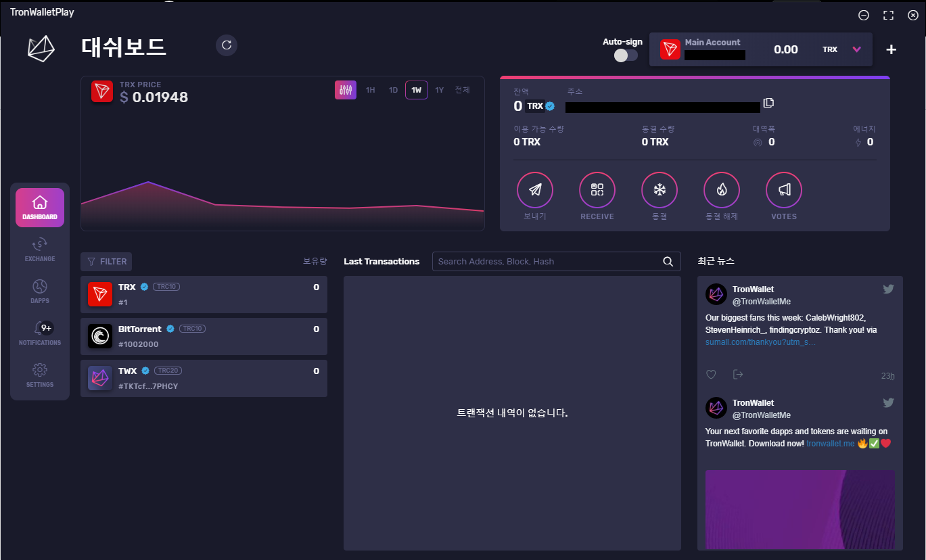Image resolution: width=926 pixels, height=560 pixels.
Task: Open NOTIFICATIONS in sidebar
Action: click(x=40, y=333)
